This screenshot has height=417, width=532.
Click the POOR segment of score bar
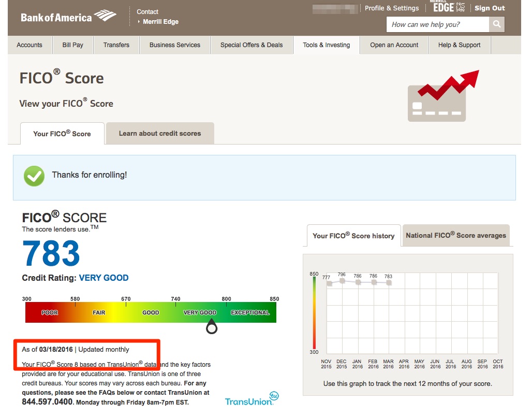click(x=50, y=312)
